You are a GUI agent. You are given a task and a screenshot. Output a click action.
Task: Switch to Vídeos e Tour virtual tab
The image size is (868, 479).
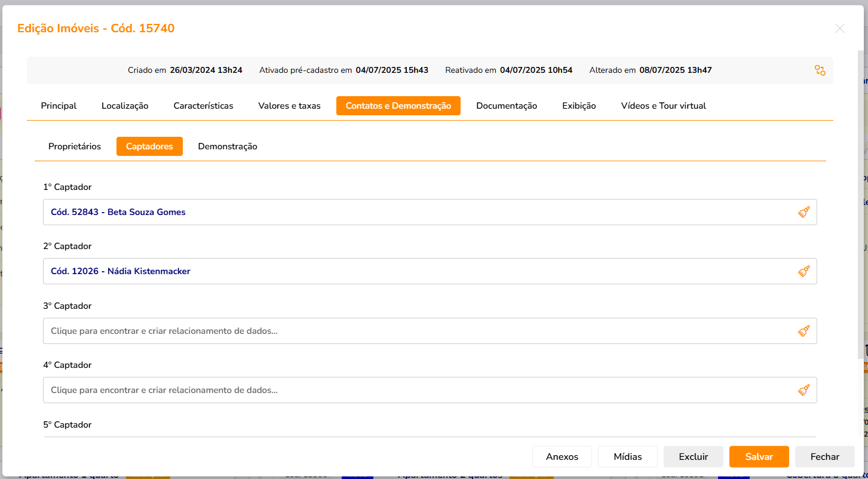pos(663,106)
